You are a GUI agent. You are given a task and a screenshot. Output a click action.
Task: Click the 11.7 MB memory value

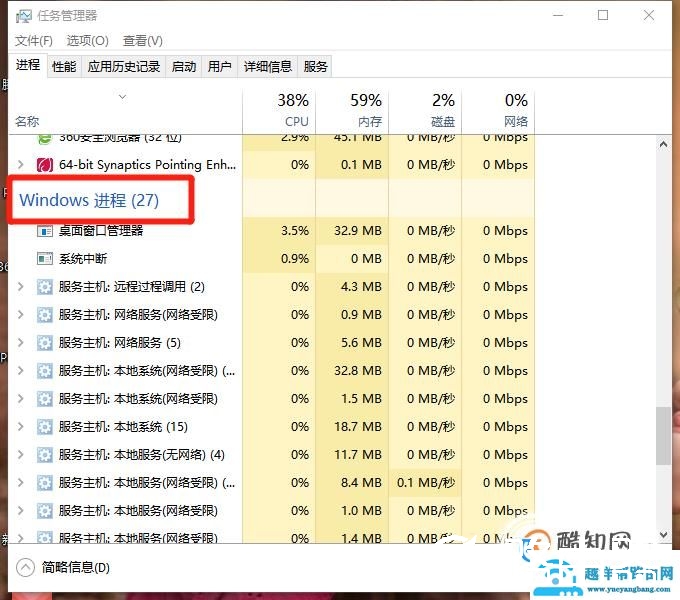pos(358,455)
